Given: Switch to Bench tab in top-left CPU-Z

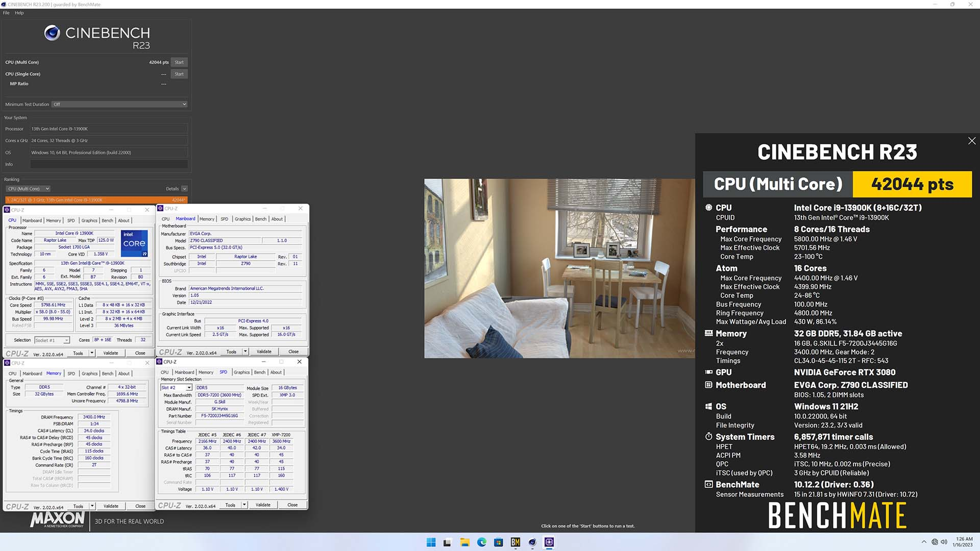Looking at the screenshot, I should click(x=107, y=220).
